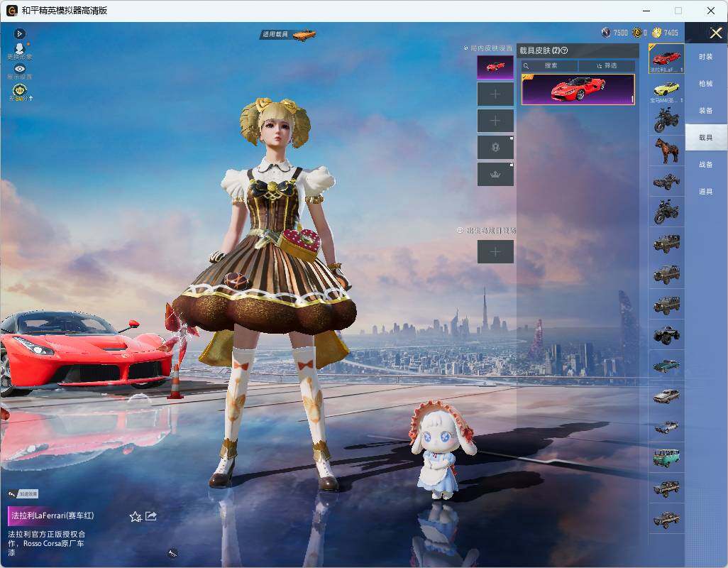Image resolution: width=728 pixels, height=568 pixels.
Task: Click the 适用载具 applicable vehicle indicator
Action: [x=288, y=34]
